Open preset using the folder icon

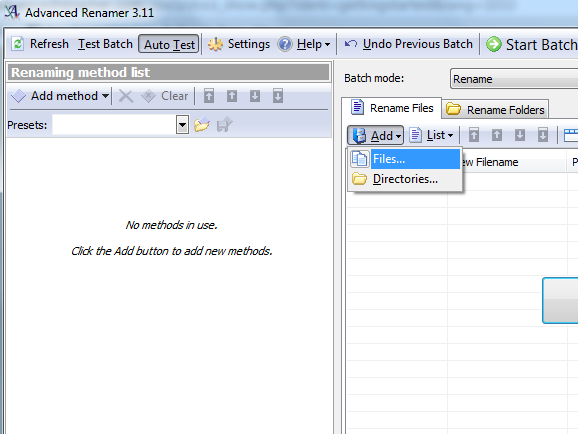202,125
